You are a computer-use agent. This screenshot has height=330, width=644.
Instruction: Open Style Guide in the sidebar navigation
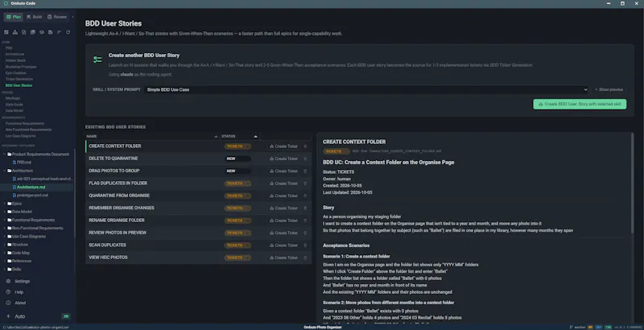pyautogui.click(x=14, y=105)
